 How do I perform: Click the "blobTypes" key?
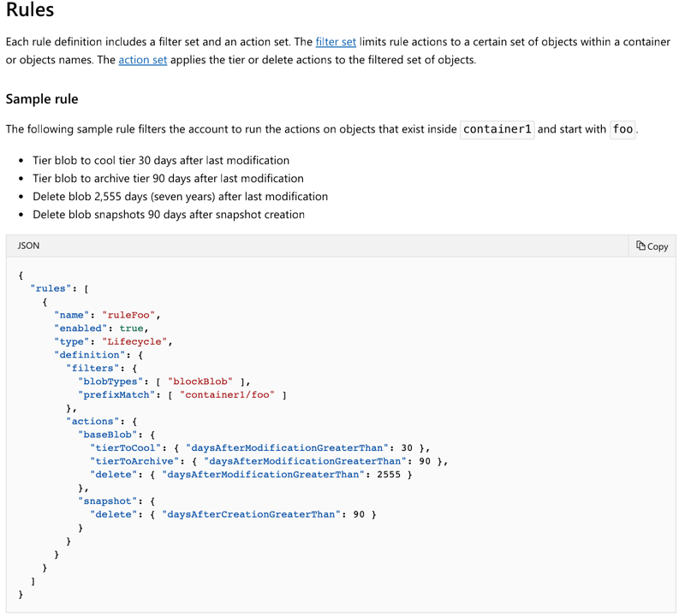(x=110, y=382)
